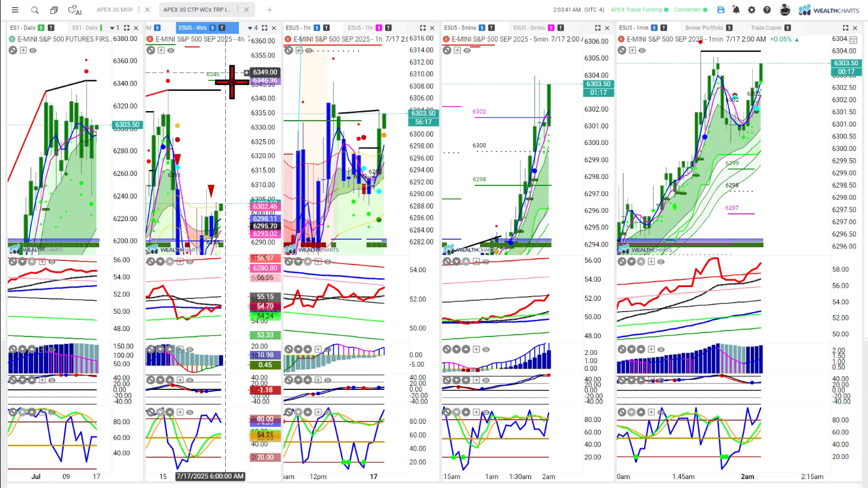868x488 pixels.
Task: Open the AI chat assistant
Action: [x=75, y=10]
